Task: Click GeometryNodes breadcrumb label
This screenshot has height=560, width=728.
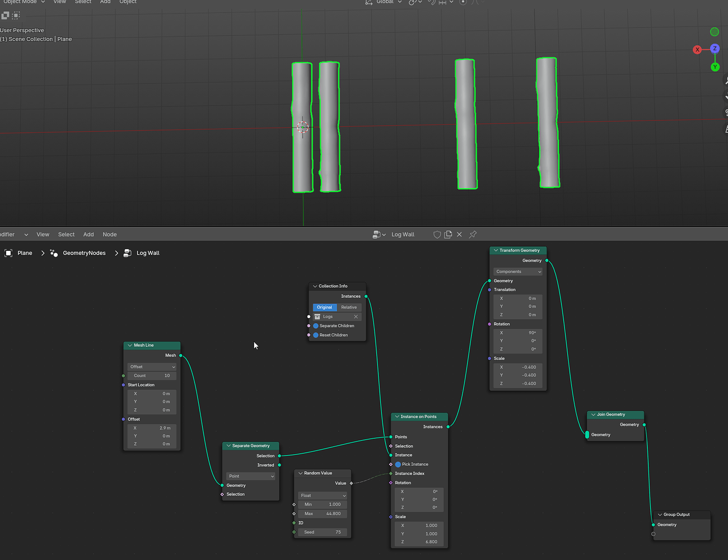Action: click(x=84, y=253)
